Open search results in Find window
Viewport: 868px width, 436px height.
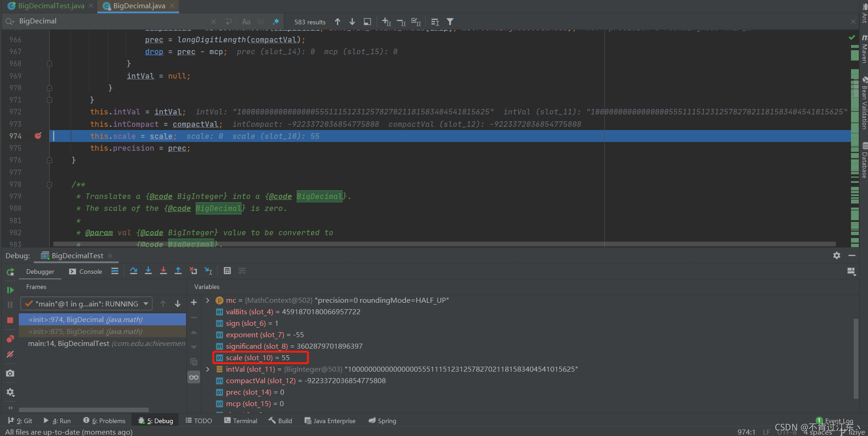click(x=367, y=22)
